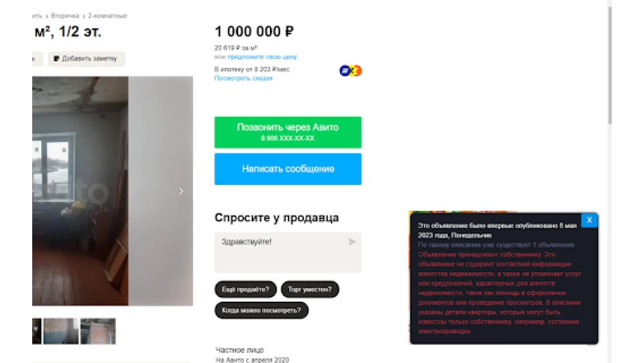Click the Частное лицо seller label
This screenshot has height=363, width=644.
click(240, 350)
